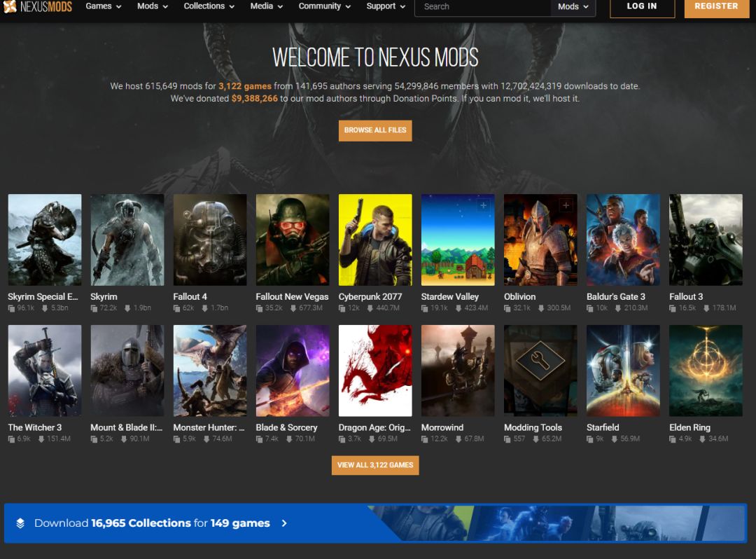Click Skyrim Special Edition downloads icon

point(45,308)
